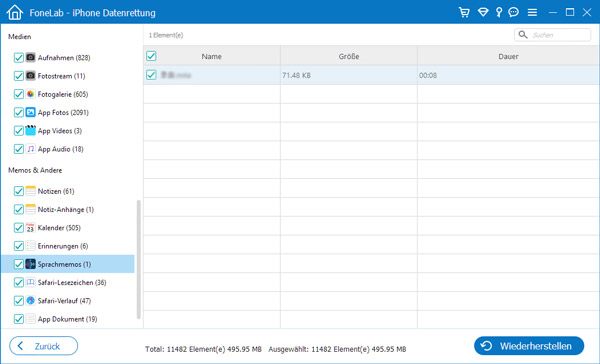600x364 pixels.
Task: Select the App Dokument (19) category
Action: click(67, 319)
